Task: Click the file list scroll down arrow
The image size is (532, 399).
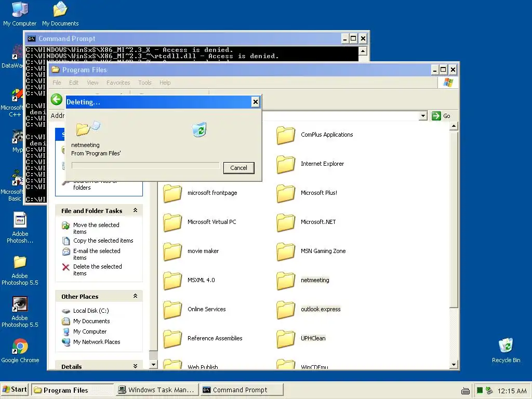Action: [x=454, y=365]
